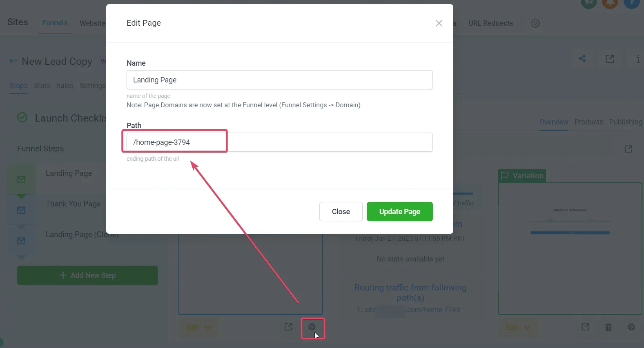Viewport: 644px width, 348px height.
Task: Open the Sites settings gear next to URL Redirects
Action: click(535, 23)
